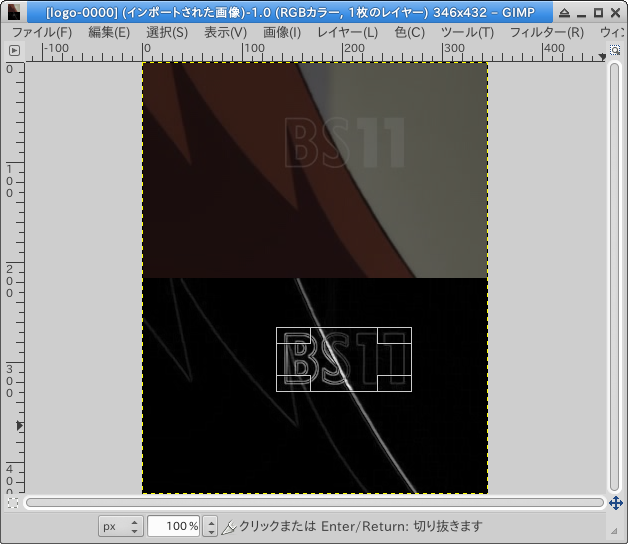Click the image menu arrow button at ruler corner
Image resolution: width=628 pixels, height=544 pixels.
tap(14, 50)
